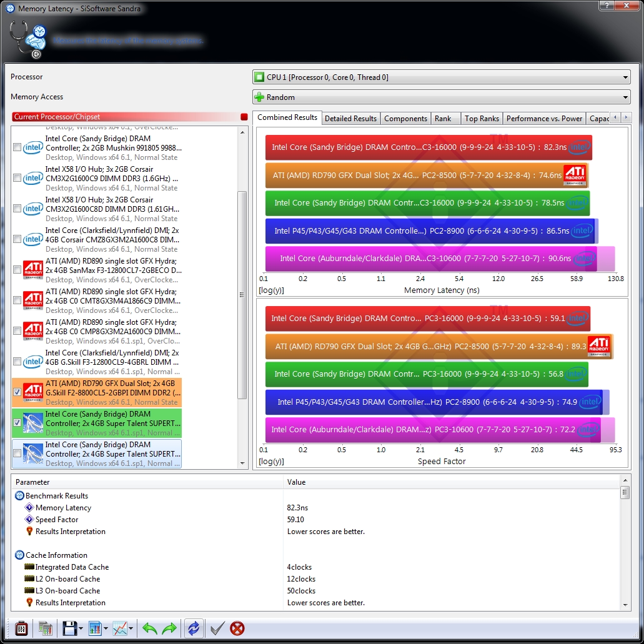The image size is (644, 644).
Task: Click the Sandra title bar application icon
Action: [10, 8]
